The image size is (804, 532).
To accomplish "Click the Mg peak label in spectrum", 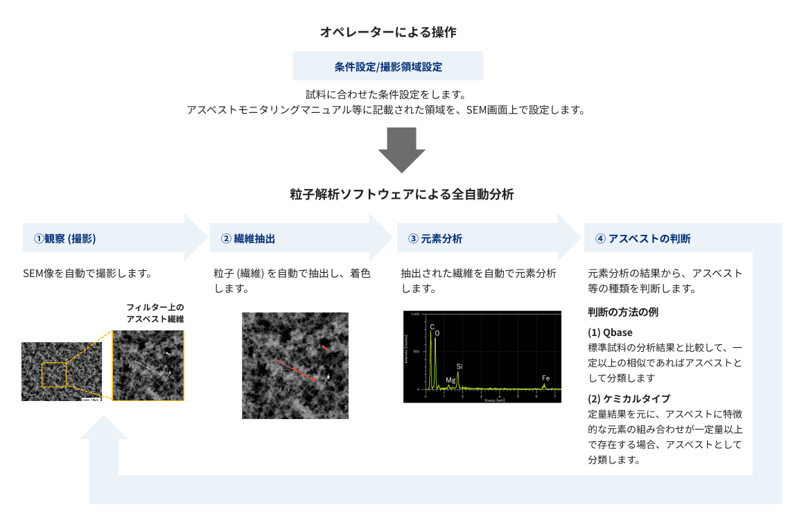I will pyautogui.click(x=451, y=380).
